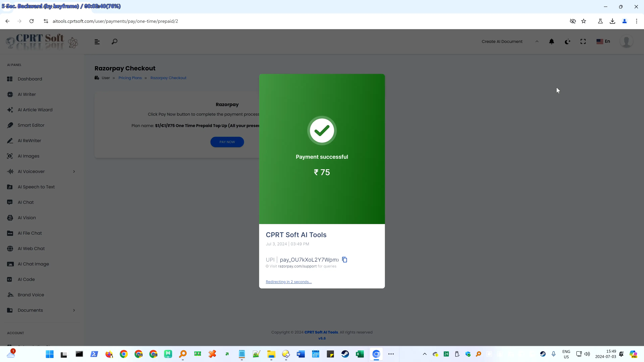The image size is (644, 362).
Task: Open Chrome profile icon
Action: (625, 21)
